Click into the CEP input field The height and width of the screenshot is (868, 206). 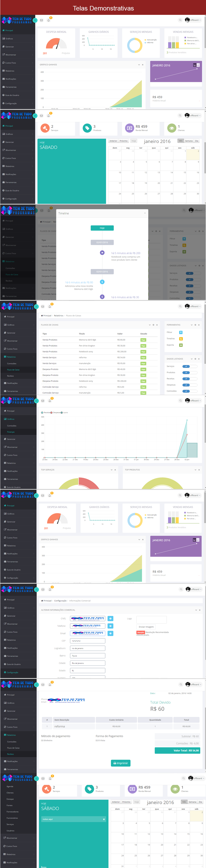88,640
